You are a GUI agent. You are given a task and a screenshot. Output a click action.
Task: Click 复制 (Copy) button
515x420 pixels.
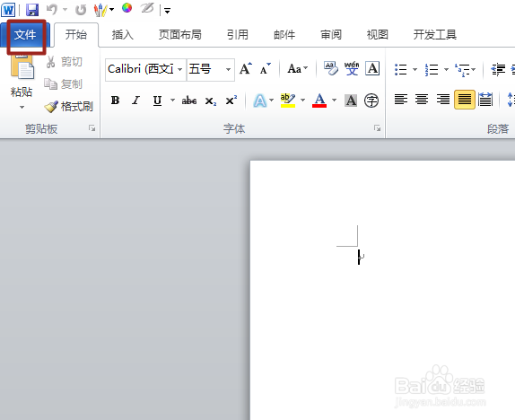[x=63, y=84]
